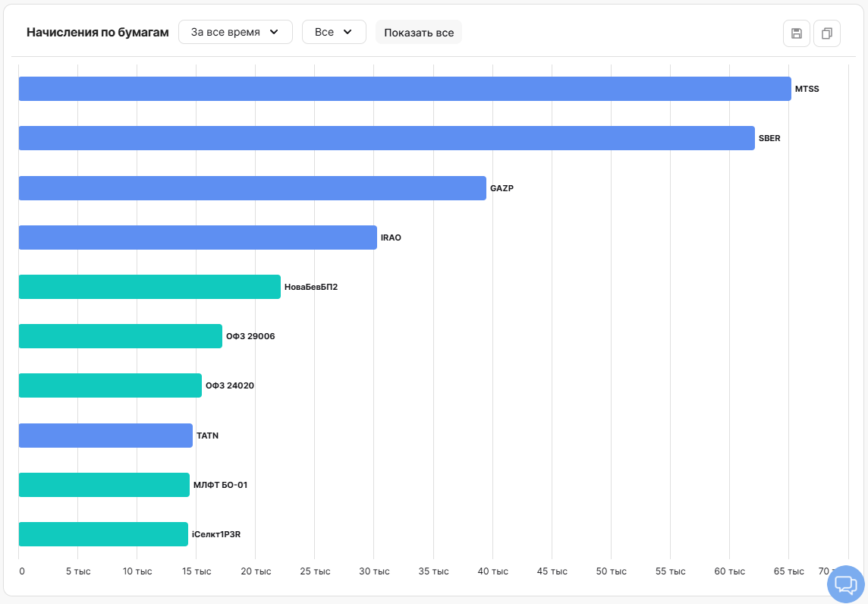The height and width of the screenshot is (604, 868).
Task: Open the support chat bubble
Action: (x=845, y=584)
